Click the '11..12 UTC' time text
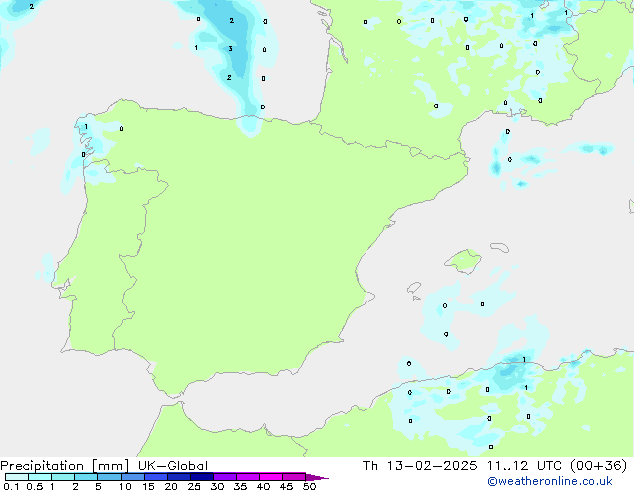This screenshot has width=634, height=490. coord(524,466)
